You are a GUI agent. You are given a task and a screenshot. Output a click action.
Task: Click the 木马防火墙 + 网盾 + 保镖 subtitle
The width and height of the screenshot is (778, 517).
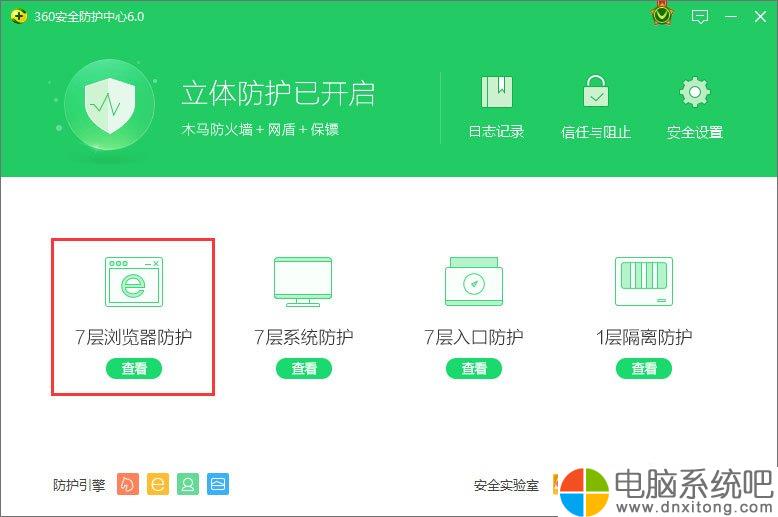(x=260, y=130)
